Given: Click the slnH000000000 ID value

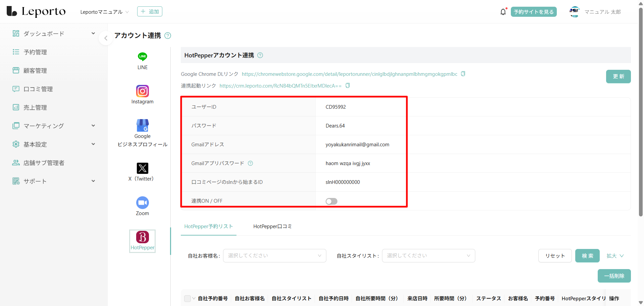Looking at the screenshot, I should tap(343, 182).
